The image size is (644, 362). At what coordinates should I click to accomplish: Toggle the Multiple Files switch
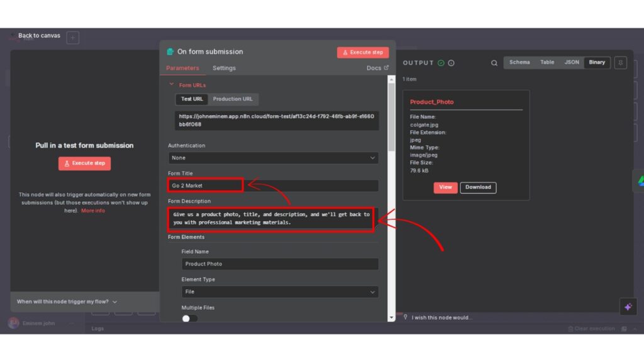click(x=189, y=318)
